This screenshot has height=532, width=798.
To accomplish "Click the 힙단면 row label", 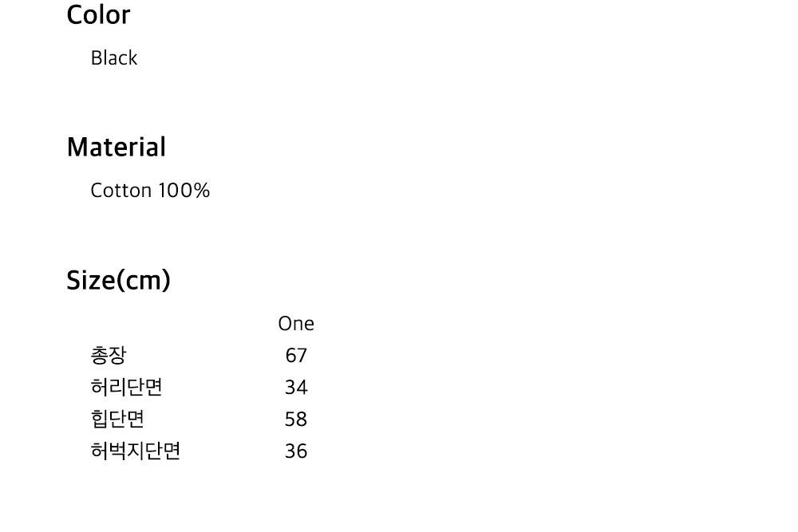I will point(118,420).
